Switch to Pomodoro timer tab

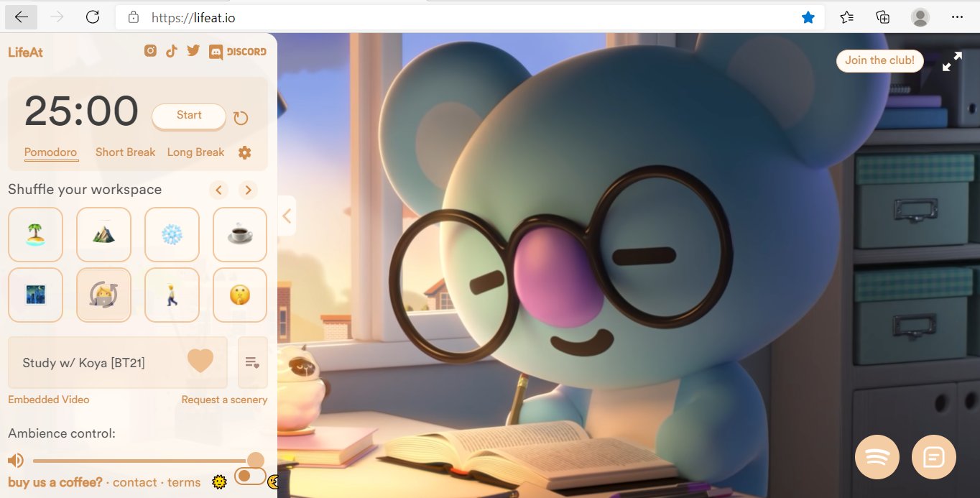[x=51, y=152]
